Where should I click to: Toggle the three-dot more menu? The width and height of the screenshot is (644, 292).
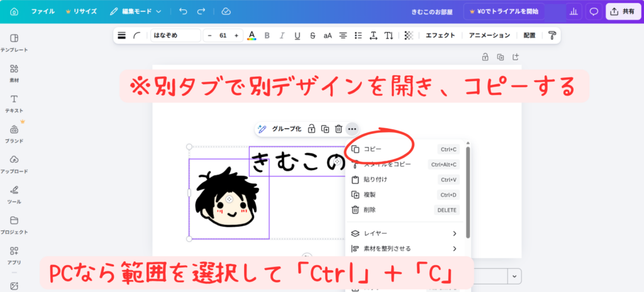(x=352, y=129)
